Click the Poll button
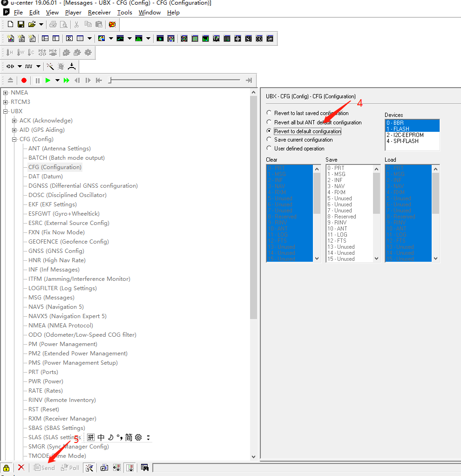Image resolution: width=461 pixels, height=476 pixels. click(x=70, y=468)
